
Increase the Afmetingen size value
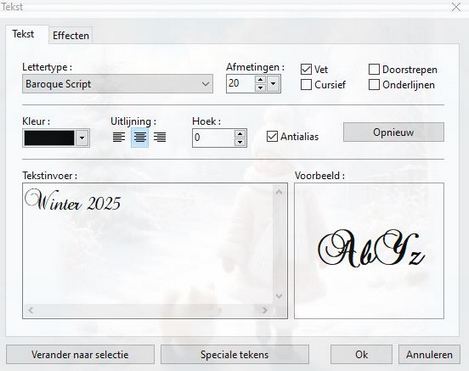point(260,79)
